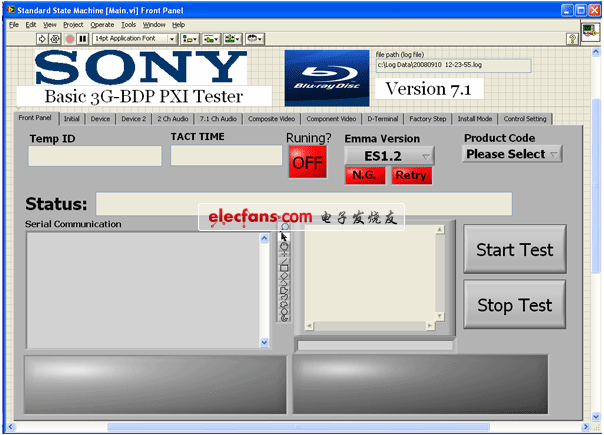Click the Stop Test button
This screenshot has height=435, width=604.
(x=514, y=305)
